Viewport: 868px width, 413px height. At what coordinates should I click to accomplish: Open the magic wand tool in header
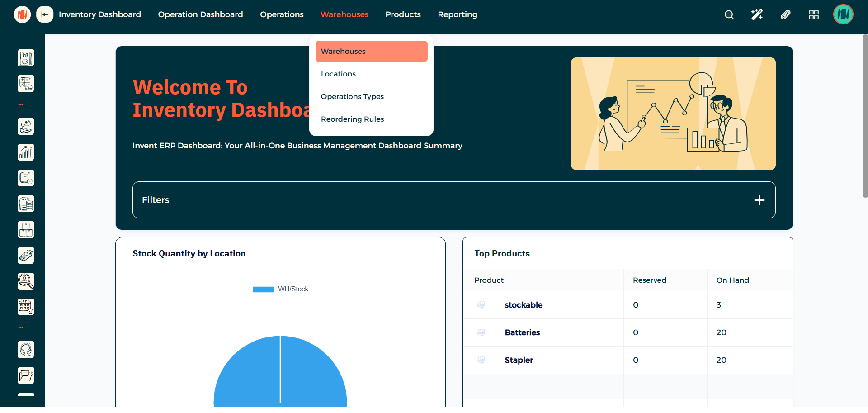coord(757,14)
